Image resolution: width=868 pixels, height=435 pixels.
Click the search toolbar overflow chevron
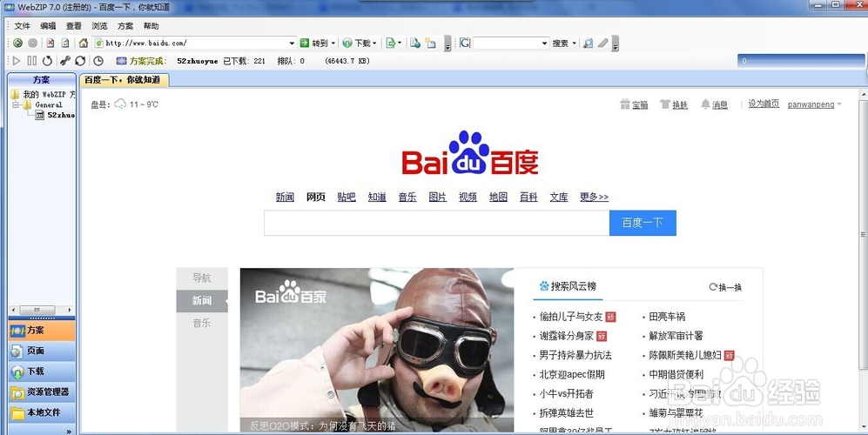[x=615, y=44]
